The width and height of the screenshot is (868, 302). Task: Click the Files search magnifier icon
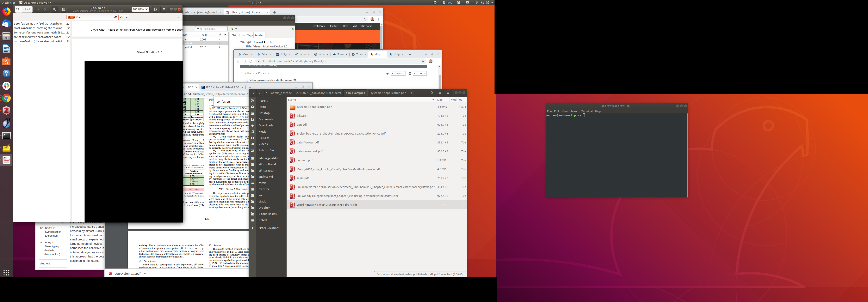coord(432,93)
